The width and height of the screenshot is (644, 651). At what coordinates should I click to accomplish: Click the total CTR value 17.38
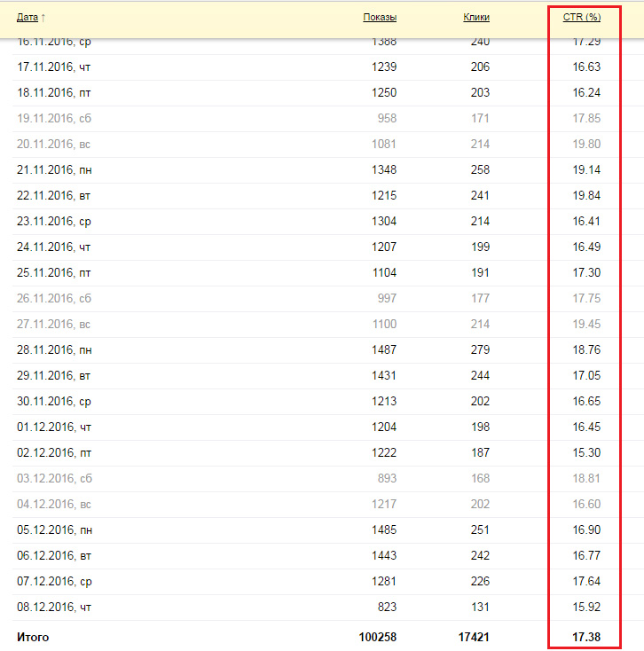[x=586, y=637]
